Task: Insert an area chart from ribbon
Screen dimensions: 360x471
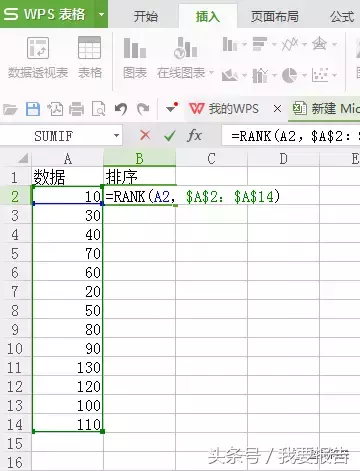Action: tap(230, 75)
